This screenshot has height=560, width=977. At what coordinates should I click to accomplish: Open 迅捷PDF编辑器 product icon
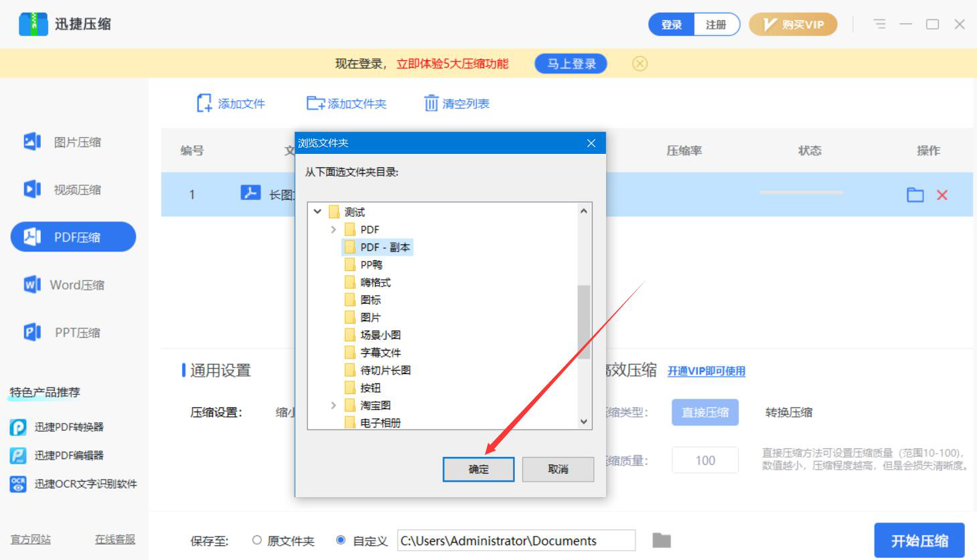click(x=18, y=455)
